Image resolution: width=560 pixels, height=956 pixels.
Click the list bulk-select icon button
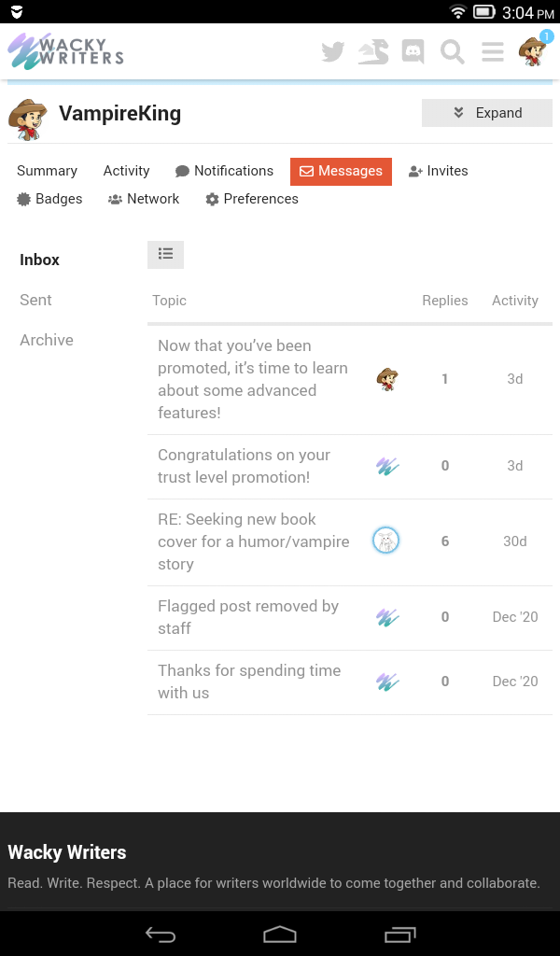[165, 254]
